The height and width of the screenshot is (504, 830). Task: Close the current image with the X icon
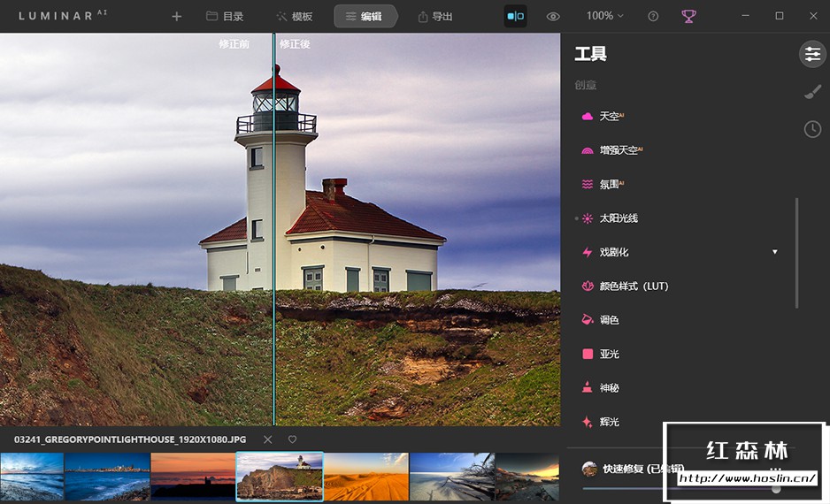pyautogui.click(x=268, y=439)
